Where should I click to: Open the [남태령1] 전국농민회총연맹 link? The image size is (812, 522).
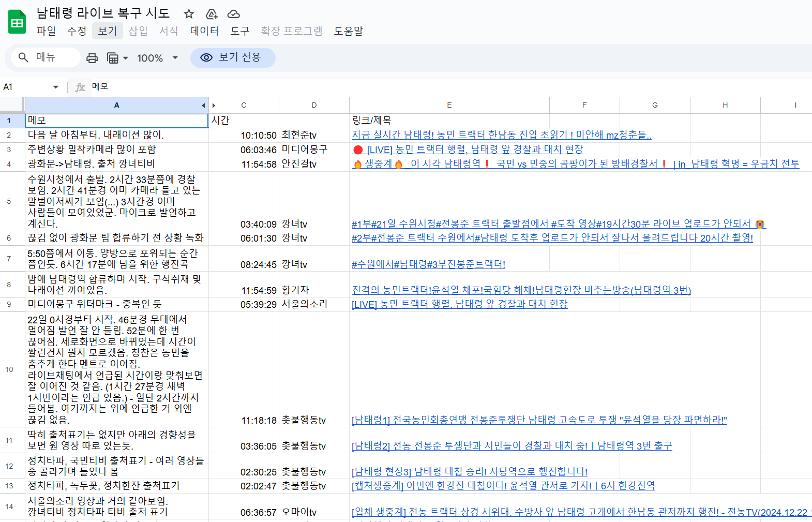tap(539, 420)
